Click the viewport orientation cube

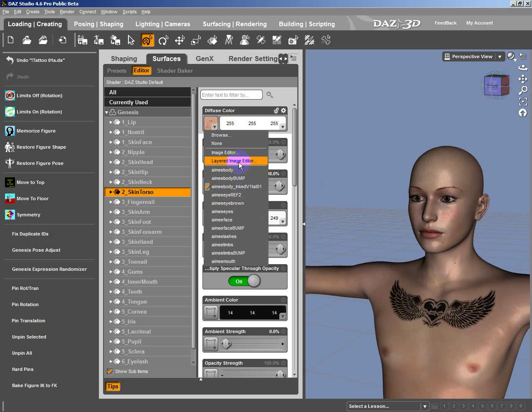[497, 85]
